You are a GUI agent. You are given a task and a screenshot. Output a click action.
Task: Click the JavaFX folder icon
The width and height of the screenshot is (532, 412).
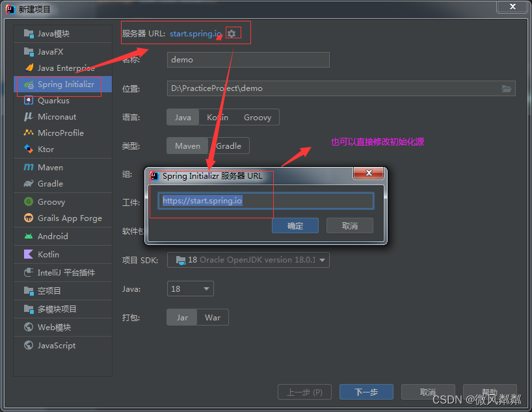[29, 51]
